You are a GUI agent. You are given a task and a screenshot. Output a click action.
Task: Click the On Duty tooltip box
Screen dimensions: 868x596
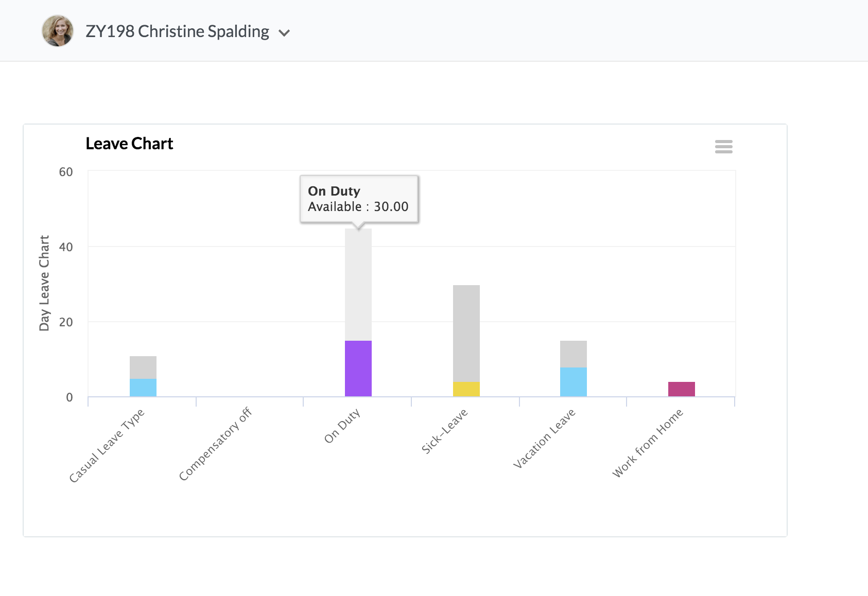tap(359, 199)
